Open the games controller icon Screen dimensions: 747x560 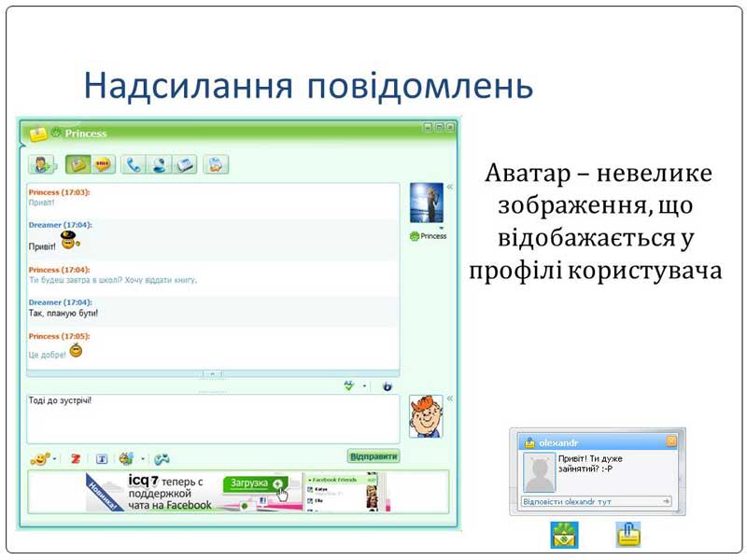(x=162, y=458)
